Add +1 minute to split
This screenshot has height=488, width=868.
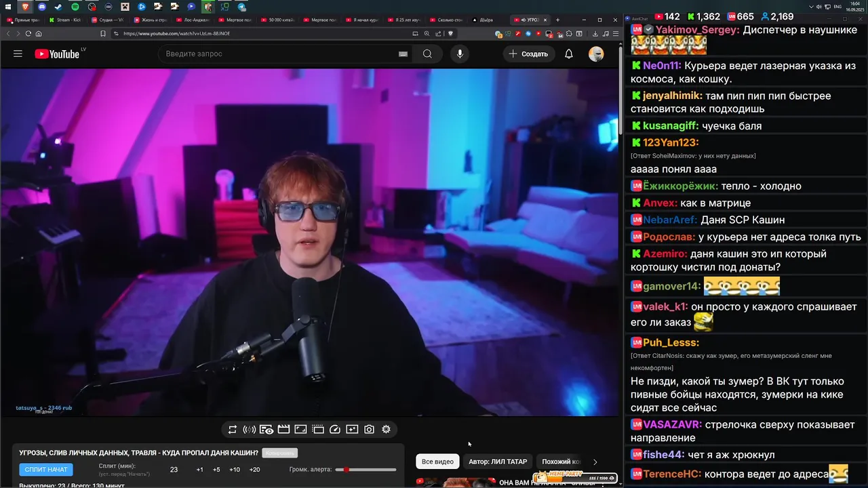click(199, 470)
